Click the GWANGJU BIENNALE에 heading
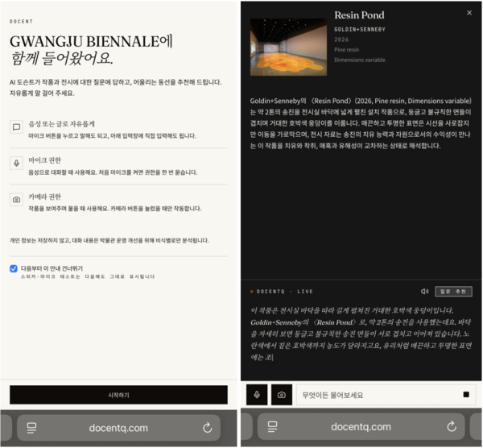Viewport: 483px width, 448px height. (91, 41)
